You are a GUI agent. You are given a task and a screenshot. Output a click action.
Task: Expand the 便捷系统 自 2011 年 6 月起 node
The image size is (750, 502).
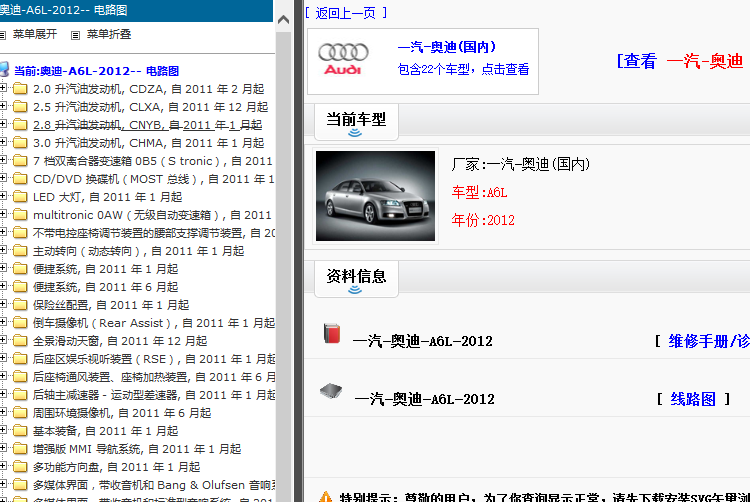(3, 286)
